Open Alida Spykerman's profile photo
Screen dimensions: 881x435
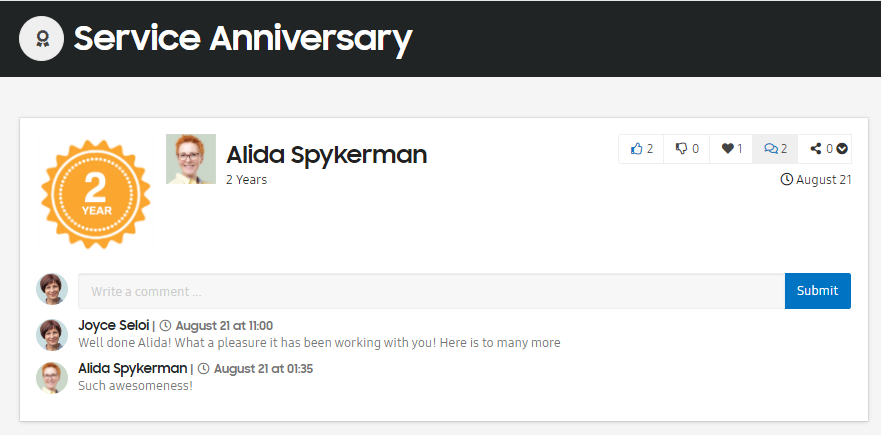click(x=191, y=159)
